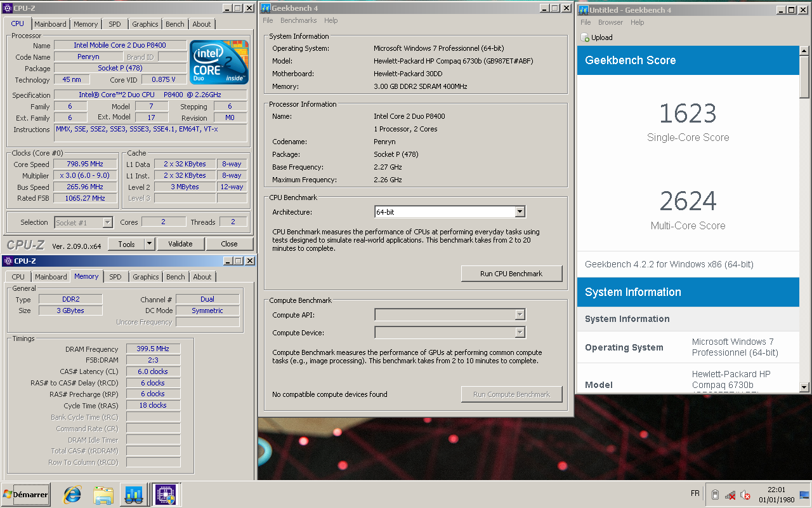This screenshot has height=508, width=812.
Task: Switch to Memory tab in top CPU-Z
Action: point(86,24)
